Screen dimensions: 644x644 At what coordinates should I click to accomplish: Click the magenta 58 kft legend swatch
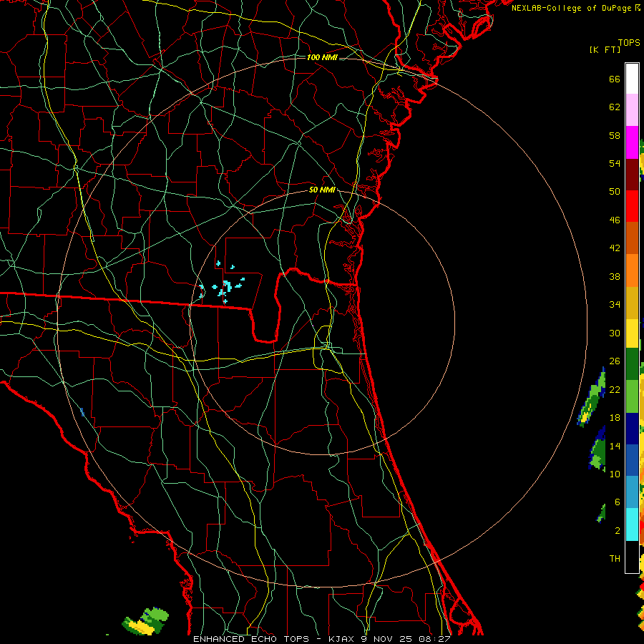click(632, 142)
